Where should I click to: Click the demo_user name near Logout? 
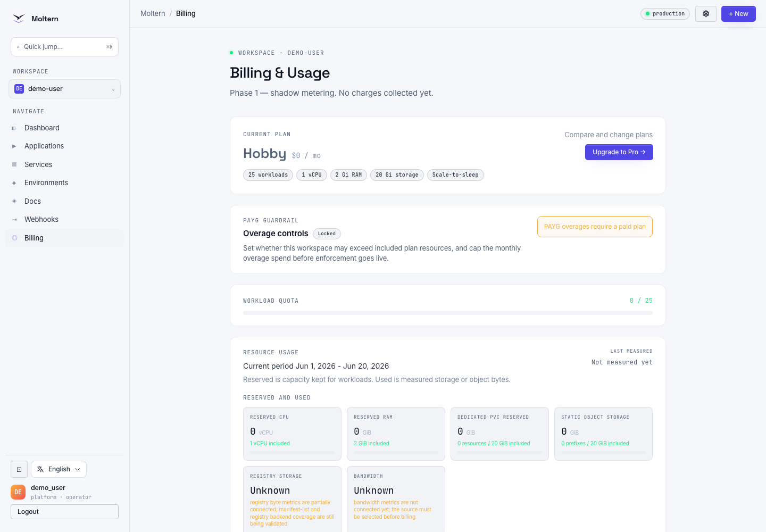(48, 488)
